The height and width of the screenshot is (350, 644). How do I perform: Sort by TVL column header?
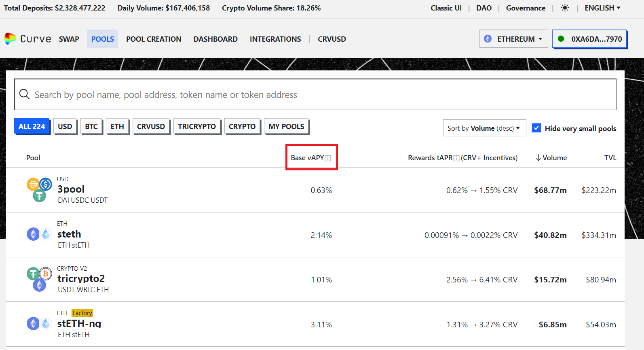[610, 158]
